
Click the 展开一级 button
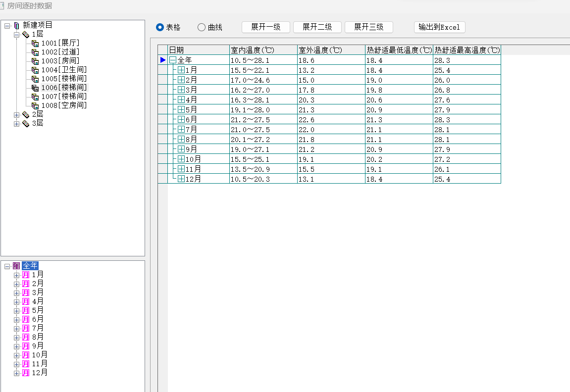(266, 27)
